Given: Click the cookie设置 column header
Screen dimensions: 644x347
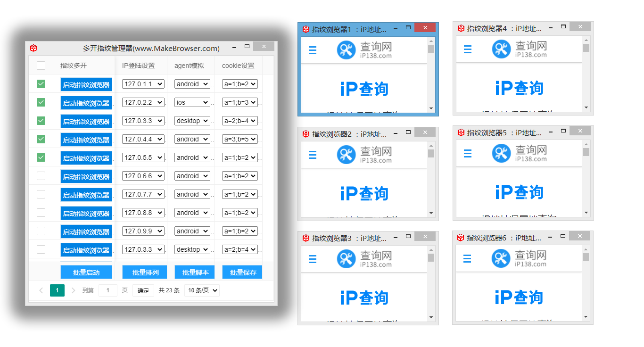Looking at the screenshot, I should click(238, 66).
